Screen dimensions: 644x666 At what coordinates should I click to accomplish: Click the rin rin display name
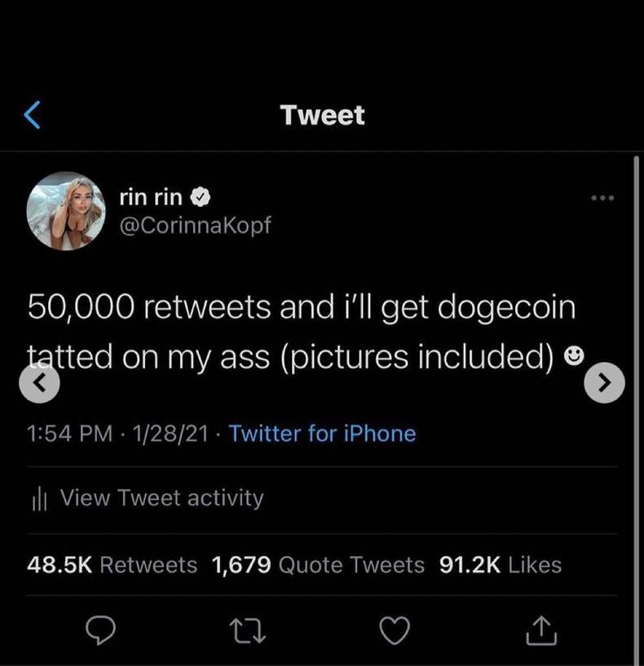[151, 196]
